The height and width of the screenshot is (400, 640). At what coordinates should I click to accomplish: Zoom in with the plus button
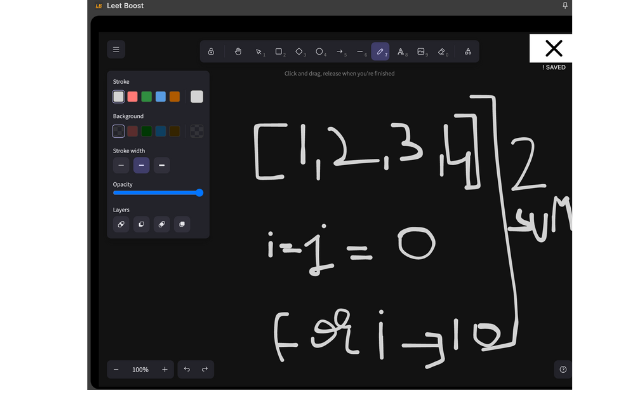point(164,369)
